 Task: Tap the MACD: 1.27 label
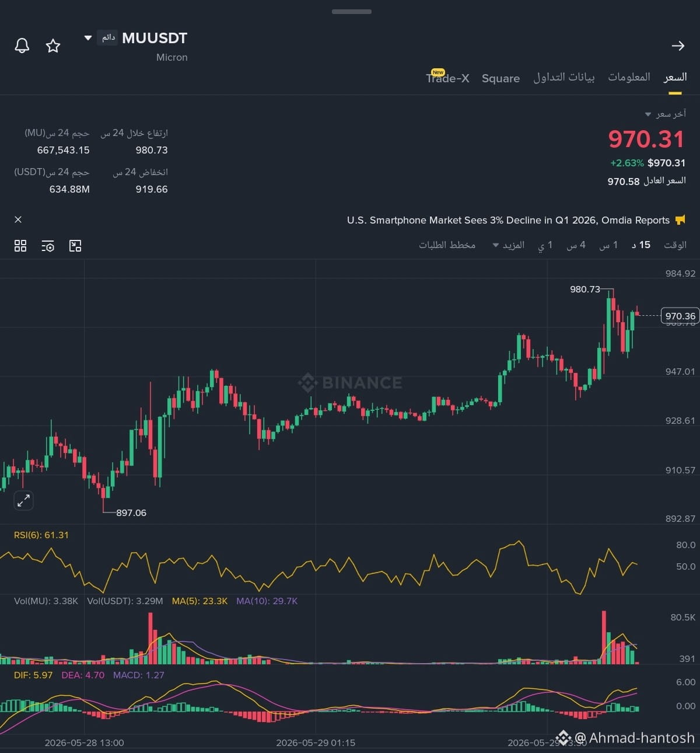click(x=139, y=675)
